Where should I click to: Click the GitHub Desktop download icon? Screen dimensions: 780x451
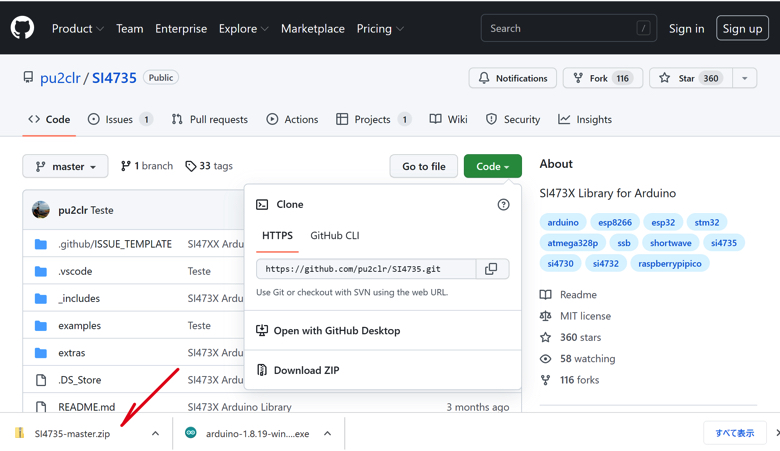(262, 330)
